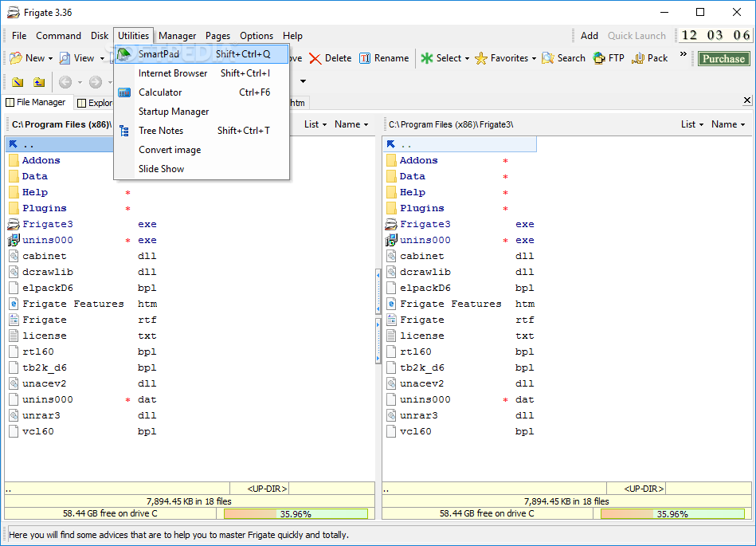Open the Disk menu
This screenshot has height=546, width=756.
(100, 36)
